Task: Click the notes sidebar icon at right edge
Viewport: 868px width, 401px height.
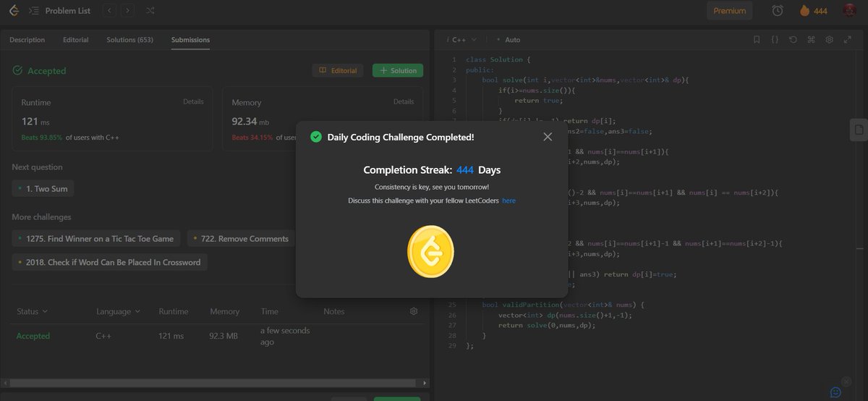Action: pyautogui.click(x=859, y=130)
